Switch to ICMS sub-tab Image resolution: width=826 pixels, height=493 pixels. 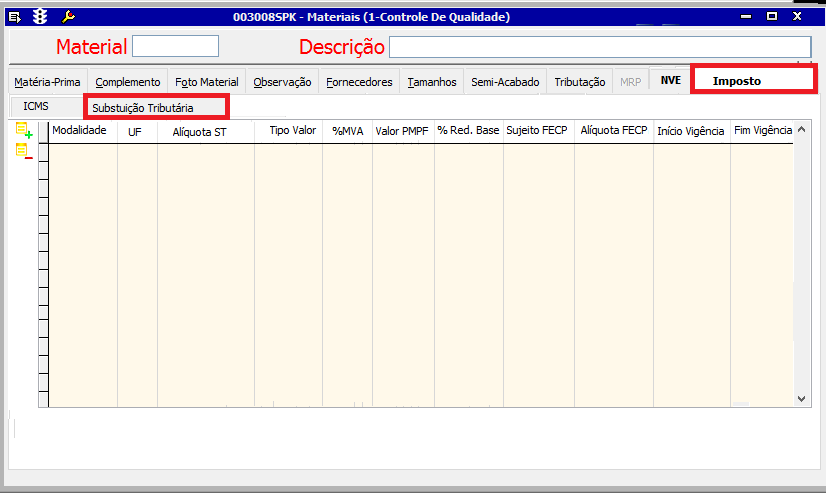click(x=46, y=106)
